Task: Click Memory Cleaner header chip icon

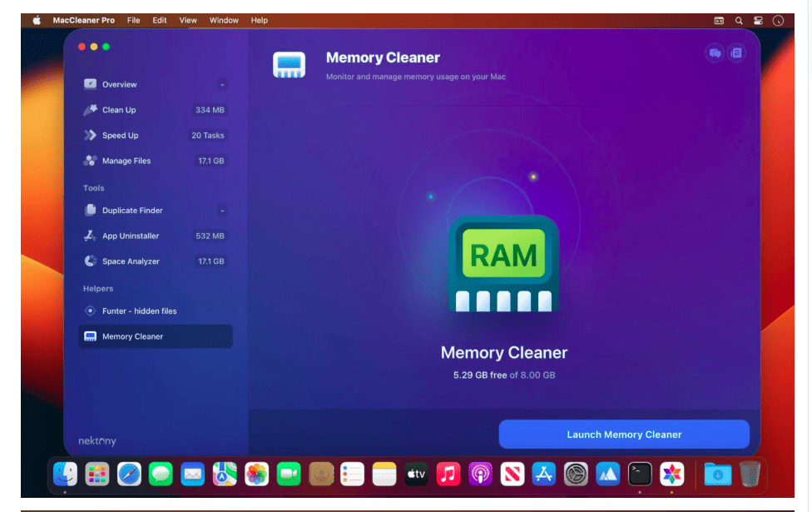Action: [x=289, y=65]
